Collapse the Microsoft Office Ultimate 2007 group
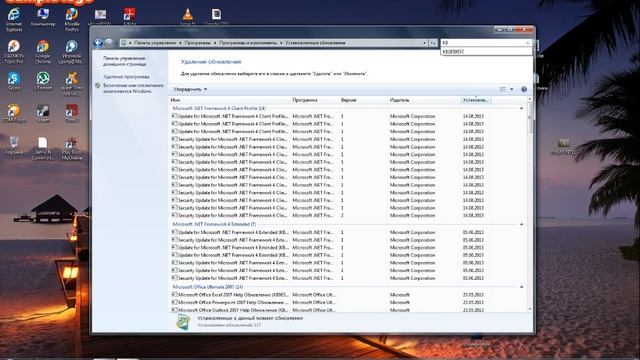Viewport: 640px width, 360px height. click(x=521, y=287)
